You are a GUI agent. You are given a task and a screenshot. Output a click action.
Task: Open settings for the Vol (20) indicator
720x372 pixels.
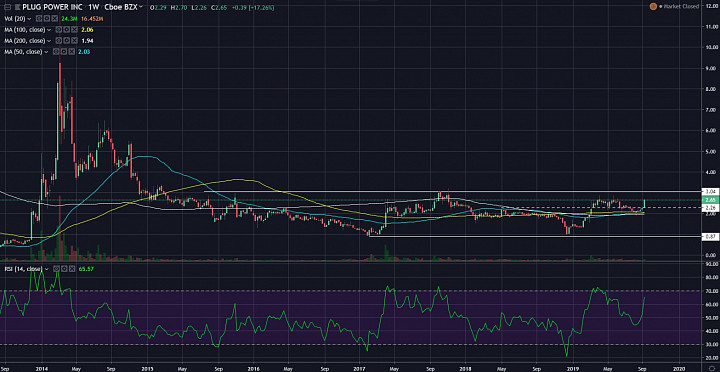(47, 18)
